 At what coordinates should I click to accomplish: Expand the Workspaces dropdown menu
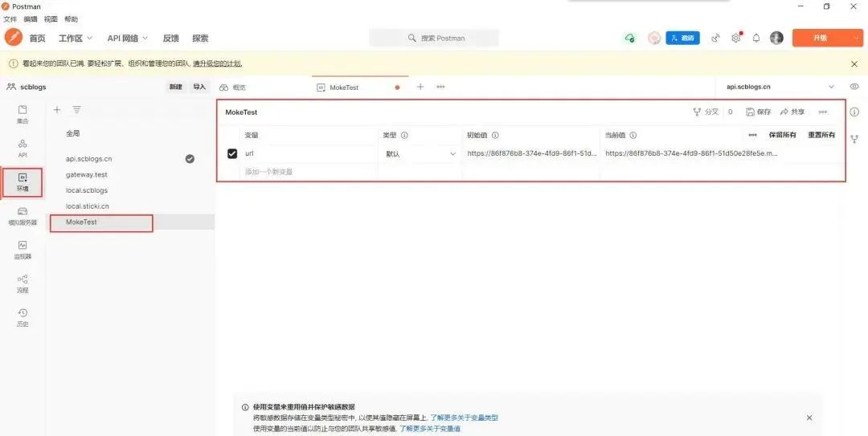point(76,39)
